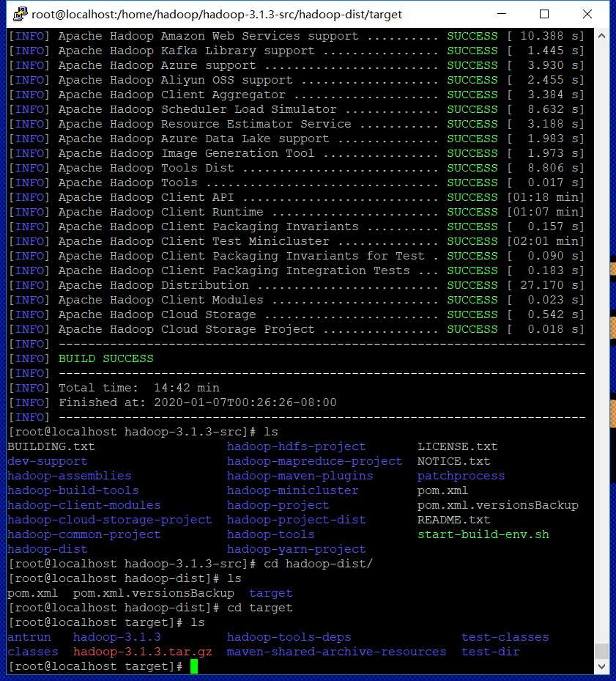Click the hadoop-3.1.3 directory name in target listing

tap(117, 637)
